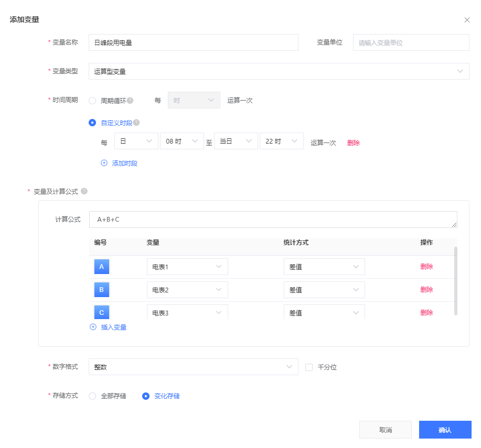
Task: Click the blue variable badge A
Action: (101, 267)
